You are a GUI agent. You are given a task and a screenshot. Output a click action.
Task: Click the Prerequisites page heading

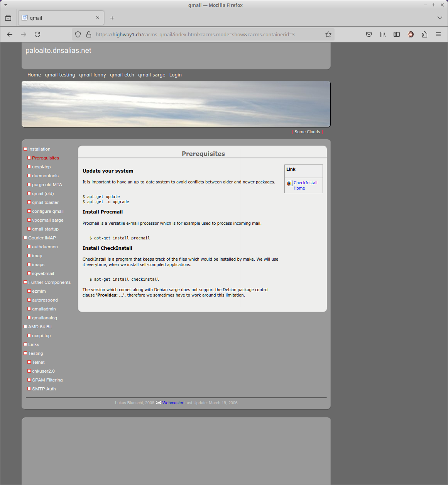[x=203, y=154]
